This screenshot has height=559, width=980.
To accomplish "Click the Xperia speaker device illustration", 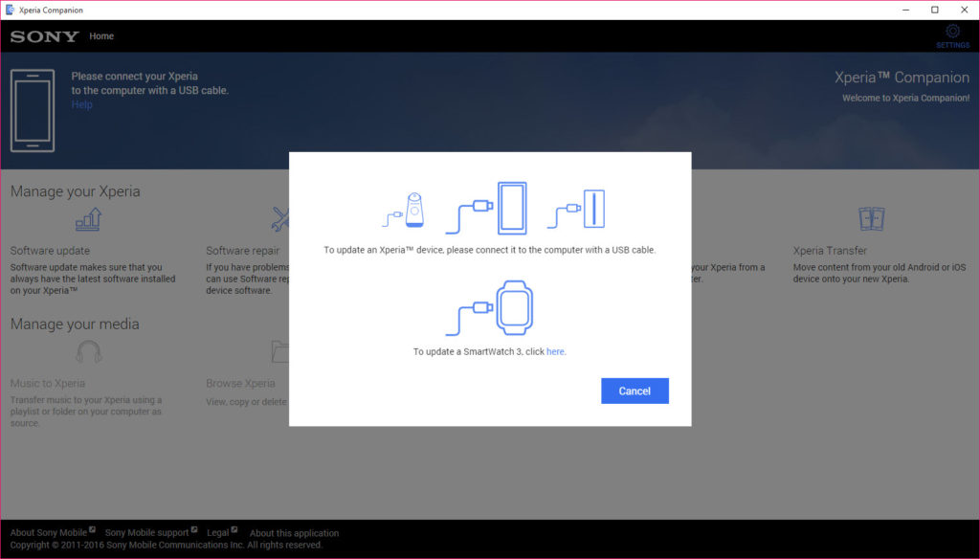I will pos(404,210).
